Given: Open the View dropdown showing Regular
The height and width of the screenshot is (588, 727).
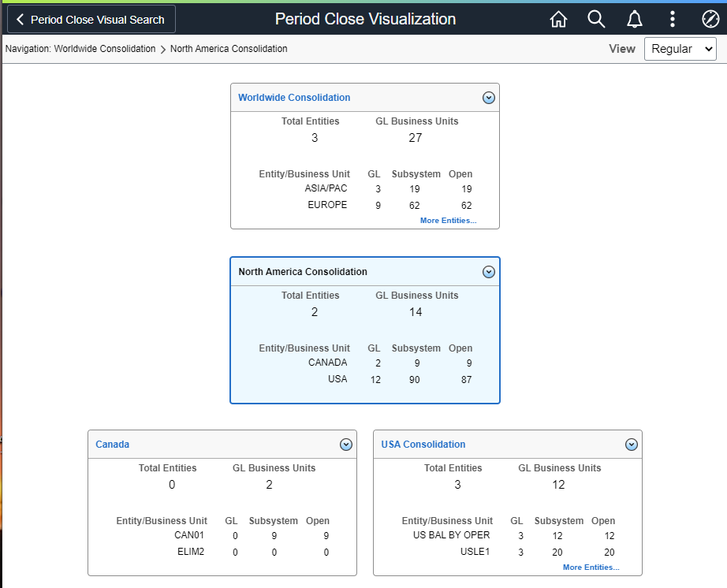Looking at the screenshot, I should [x=680, y=48].
